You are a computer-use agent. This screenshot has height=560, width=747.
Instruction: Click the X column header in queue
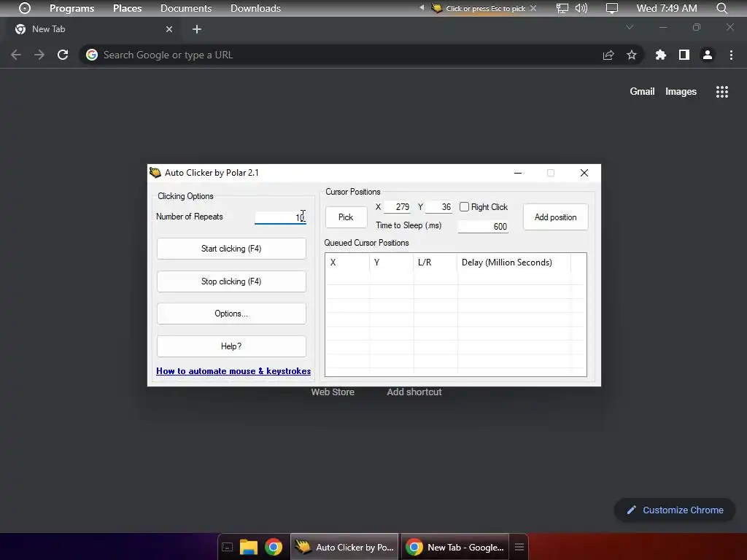click(x=347, y=262)
